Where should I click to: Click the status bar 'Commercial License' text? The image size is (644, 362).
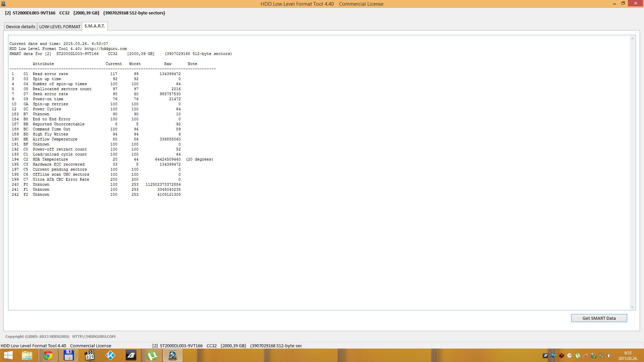pos(91,346)
